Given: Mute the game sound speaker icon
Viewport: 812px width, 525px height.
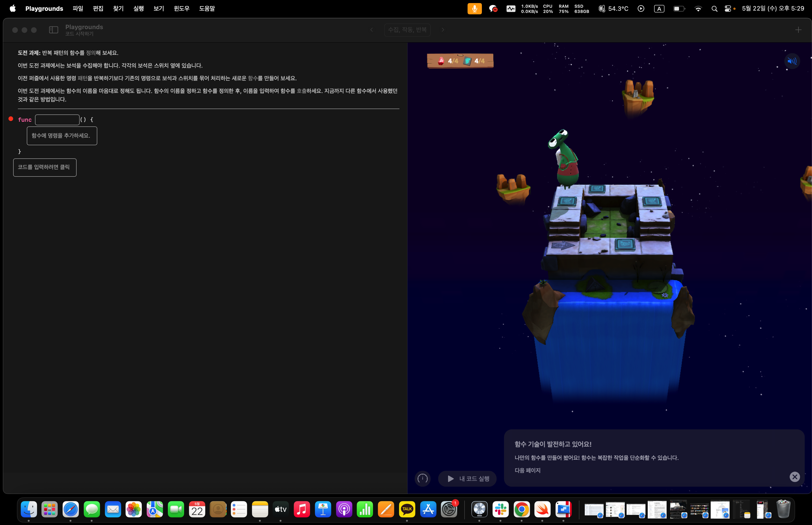Looking at the screenshot, I should (x=792, y=61).
